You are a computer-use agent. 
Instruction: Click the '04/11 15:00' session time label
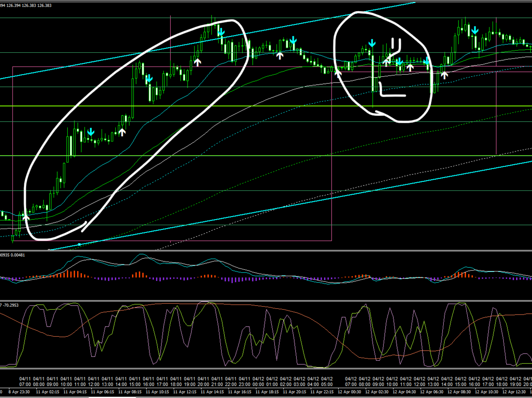point(135,381)
